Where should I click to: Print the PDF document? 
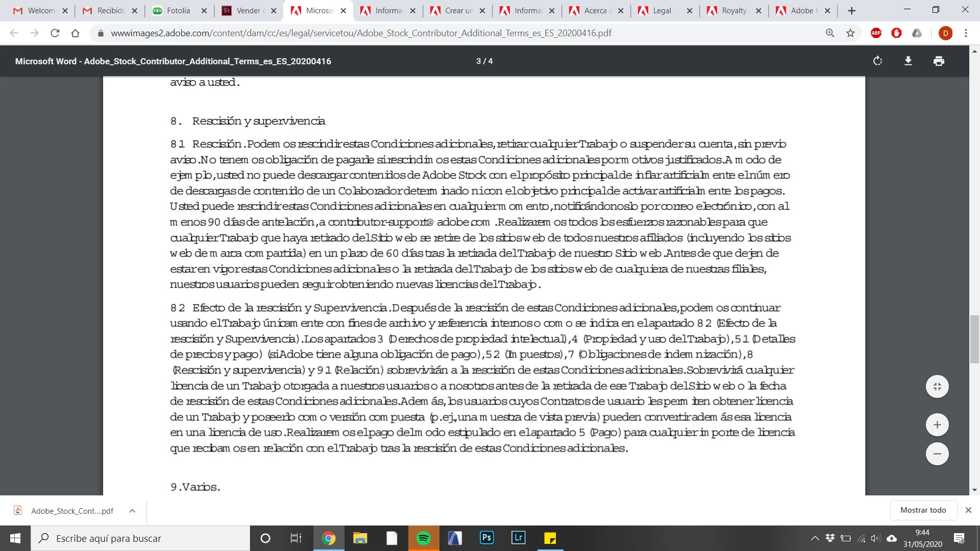pyautogui.click(x=939, y=61)
